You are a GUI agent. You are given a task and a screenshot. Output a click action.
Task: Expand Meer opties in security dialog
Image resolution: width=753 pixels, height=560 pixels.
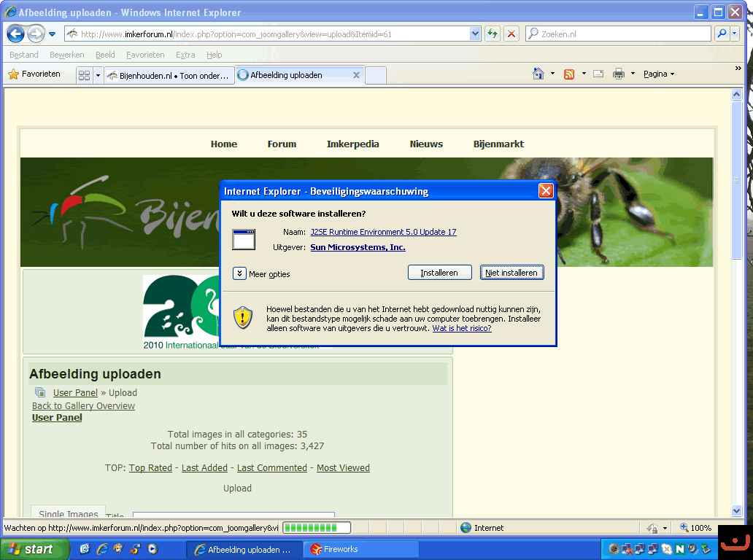(239, 273)
